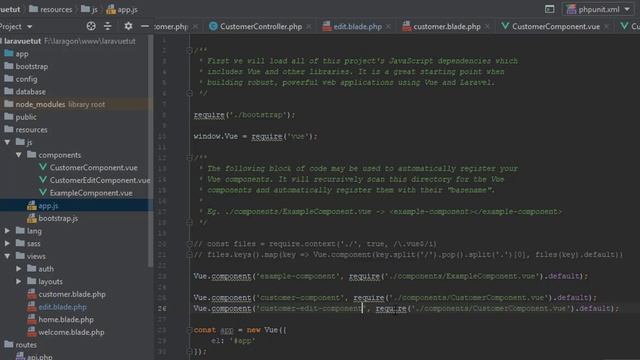Click app.js in the breadcrumb path
The image size is (640, 360).
tap(122, 9)
